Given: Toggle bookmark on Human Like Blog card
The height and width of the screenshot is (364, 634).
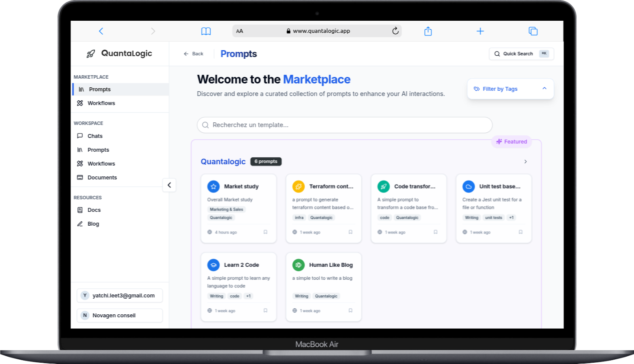Looking at the screenshot, I should pos(350,310).
